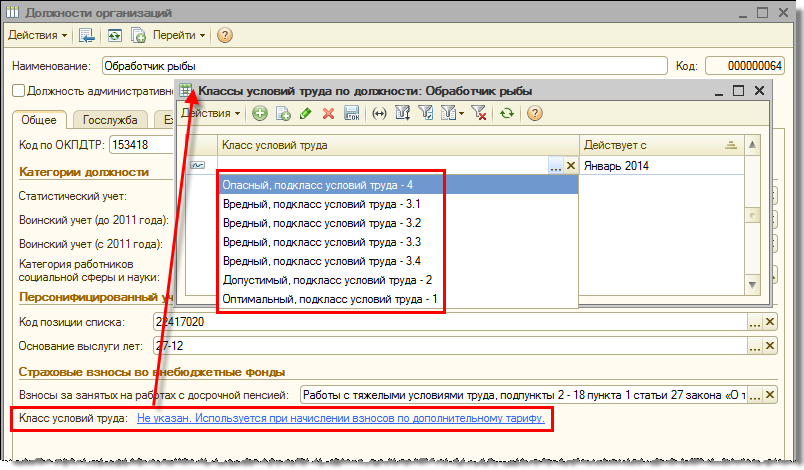
Task: Clear the Основание выслуги лет field
Action: pyautogui.click(x=770, y=346)
